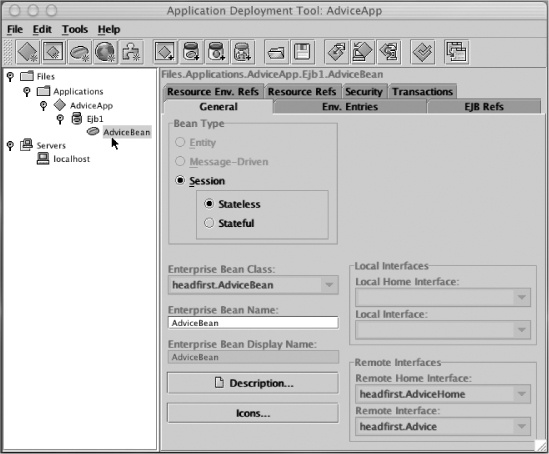The height and width of the screenshot is (454, 549).
Task: Click the Enterprise Bean Display Name field
Action: (x=253, y=357)
